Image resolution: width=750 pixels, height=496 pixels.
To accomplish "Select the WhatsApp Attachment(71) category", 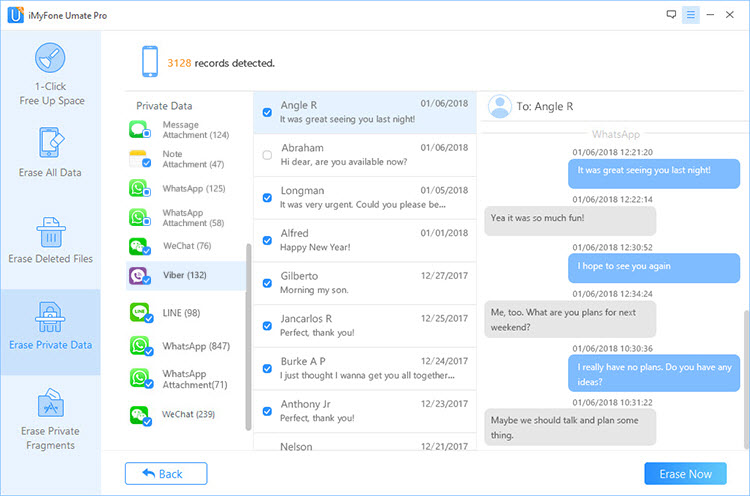I will (x=186, y=379).
